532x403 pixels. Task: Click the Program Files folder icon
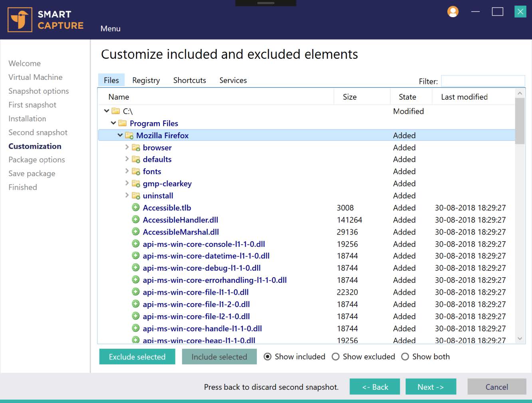(123, 123)
